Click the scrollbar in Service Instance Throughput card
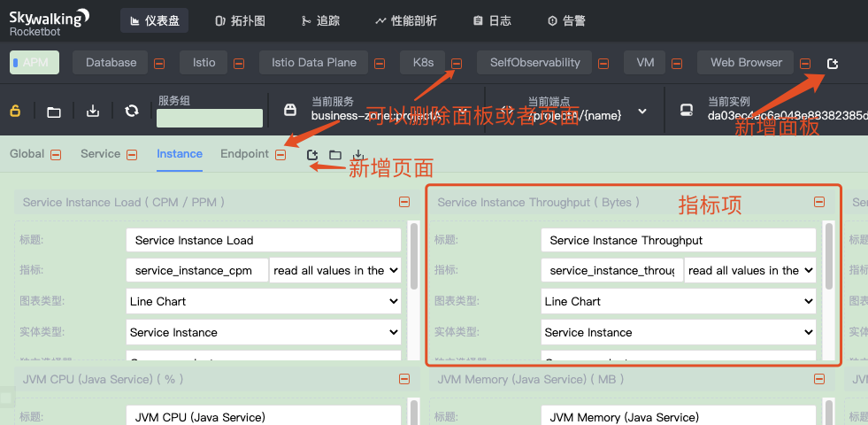868x425 pixels. (829, 256)
